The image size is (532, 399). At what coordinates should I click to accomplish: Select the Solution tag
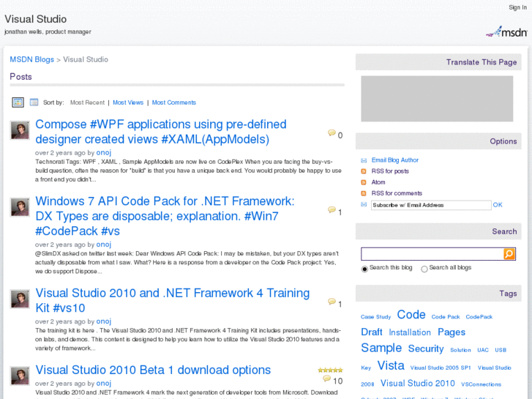click(460, 350)
